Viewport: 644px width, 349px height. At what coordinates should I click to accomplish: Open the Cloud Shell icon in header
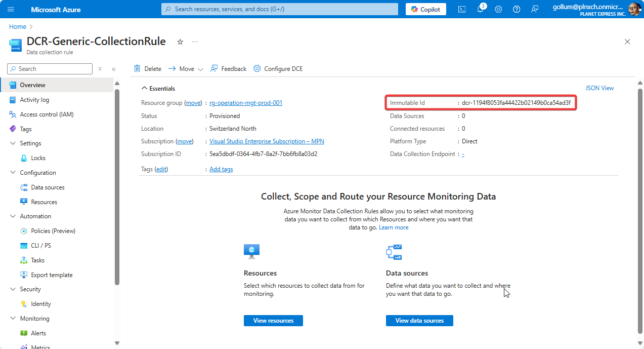point(461,9)
